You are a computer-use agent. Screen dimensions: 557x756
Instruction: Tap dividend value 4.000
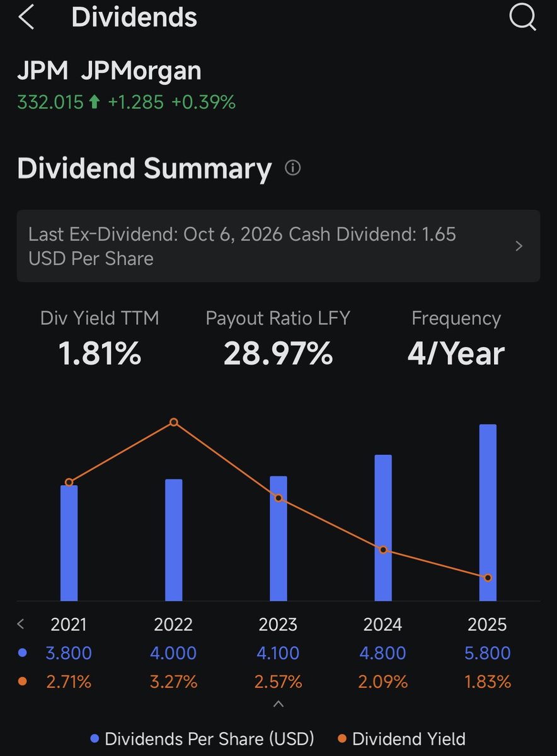point(173,653)
